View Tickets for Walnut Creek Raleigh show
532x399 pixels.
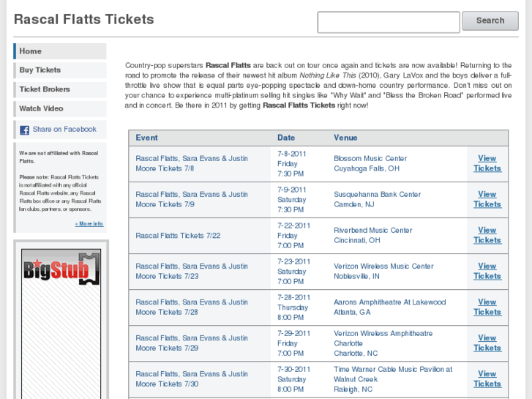487,379
